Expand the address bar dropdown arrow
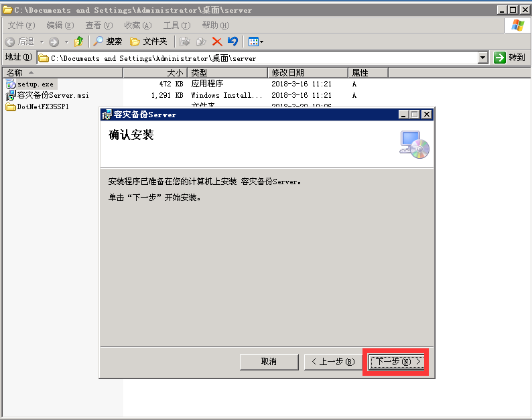The image size is (532, 420). tap(483, 58)
